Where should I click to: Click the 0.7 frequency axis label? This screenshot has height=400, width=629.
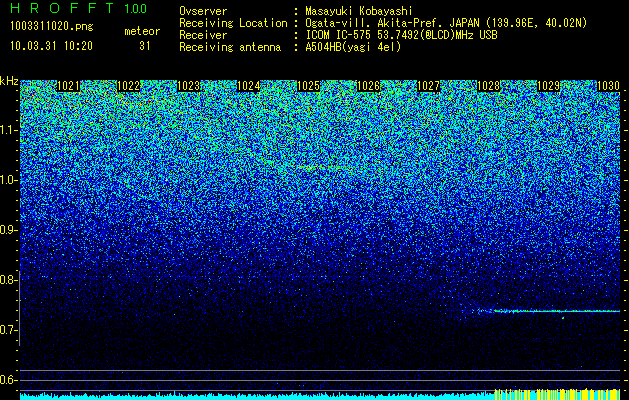(7, 330)
